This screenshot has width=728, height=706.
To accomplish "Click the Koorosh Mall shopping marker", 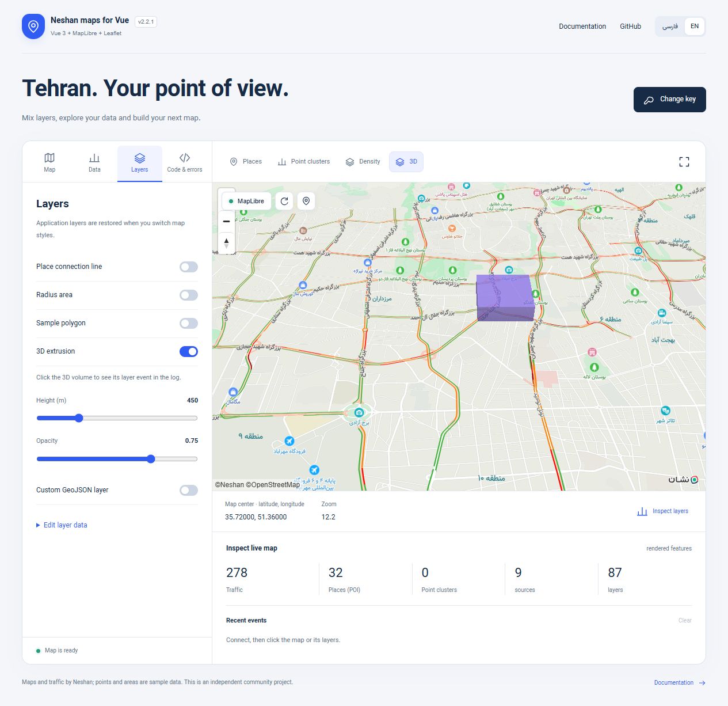I will tap(303, 285).
